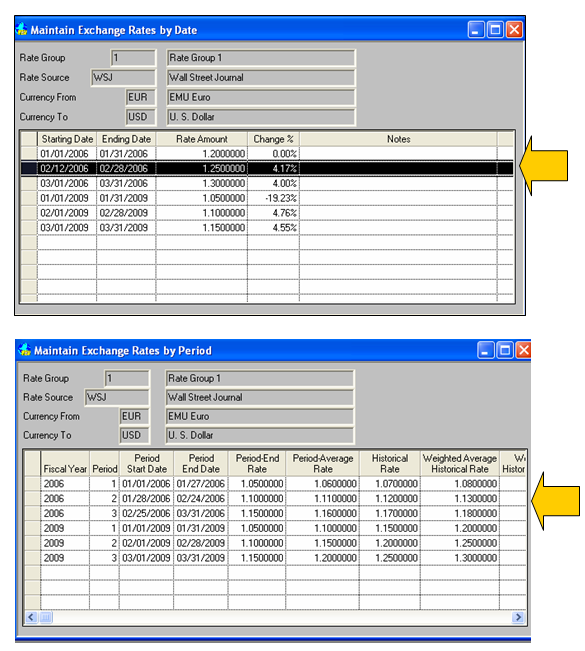Click the Period-Average Rate 1.1600000 cell
This screenshot has width=585, height=651.
click(322, 513)
